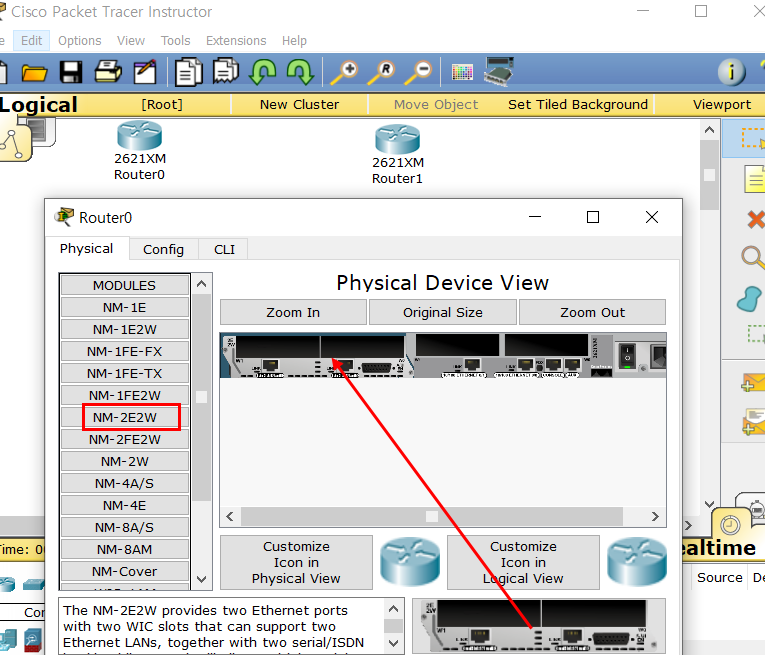The image size is (765, 655).
Task: Open the Tools menu
Action: tap(176, 40)
